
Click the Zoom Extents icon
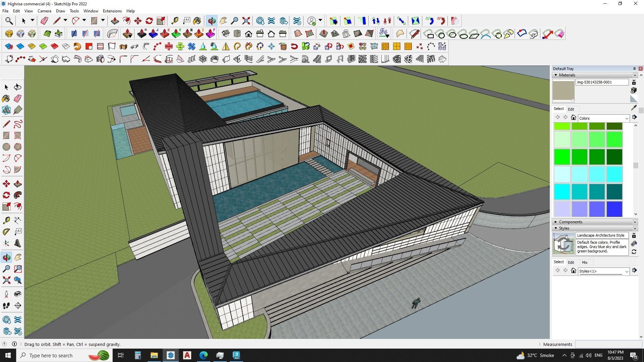[x=246, y=21]
